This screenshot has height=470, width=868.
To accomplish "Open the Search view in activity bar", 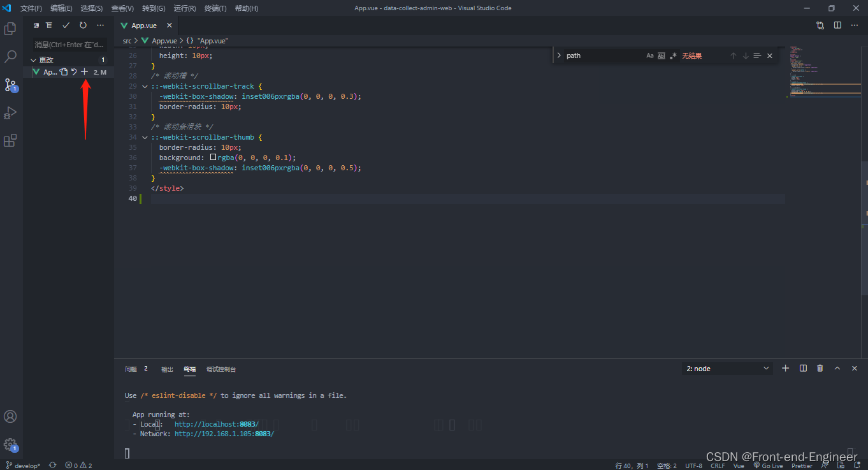I will 10,57.
